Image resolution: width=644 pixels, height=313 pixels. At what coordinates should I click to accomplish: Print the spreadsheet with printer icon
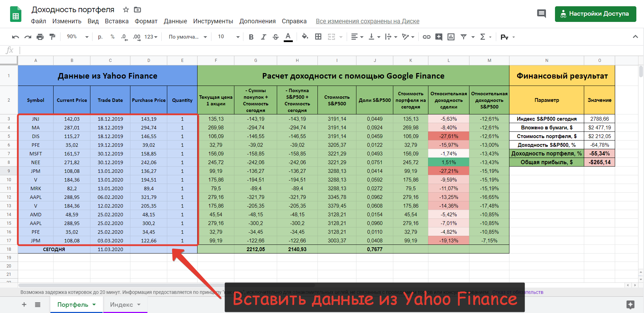[40, 37]
